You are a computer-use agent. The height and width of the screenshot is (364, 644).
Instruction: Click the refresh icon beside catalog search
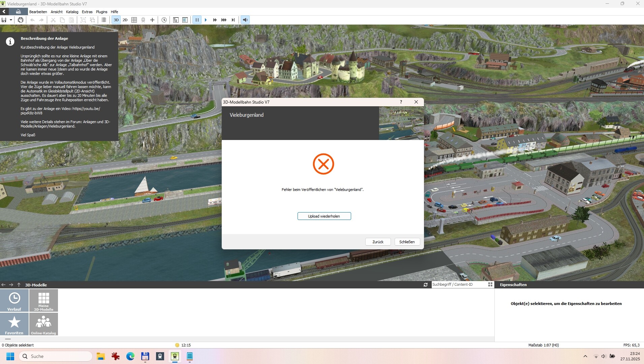426,285
